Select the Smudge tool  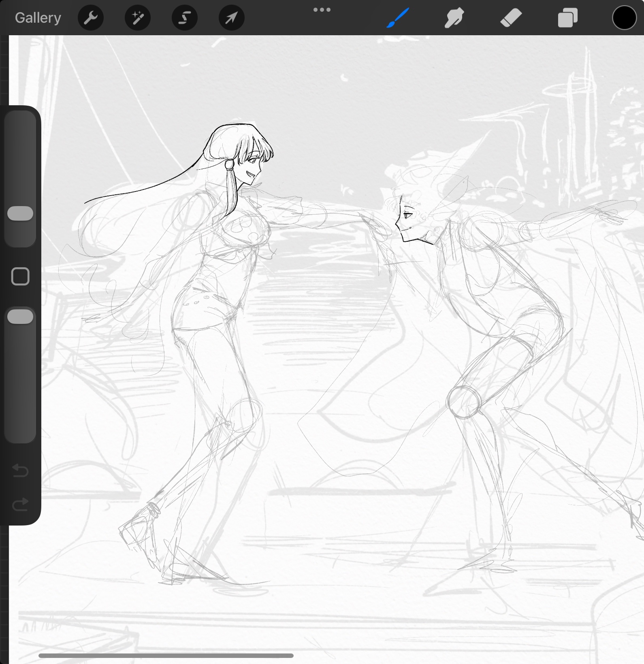click(454, 18)
